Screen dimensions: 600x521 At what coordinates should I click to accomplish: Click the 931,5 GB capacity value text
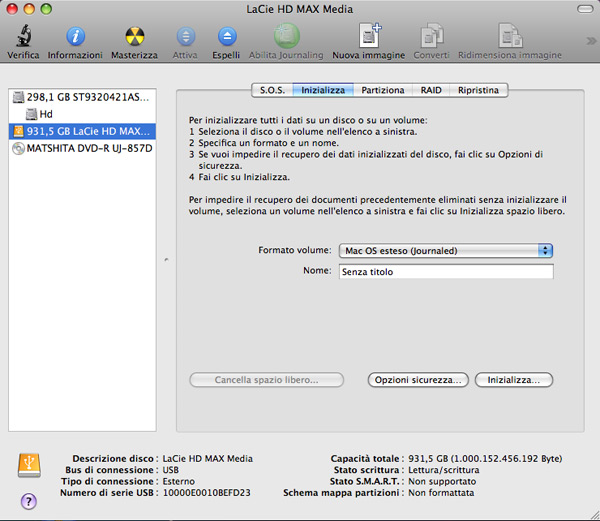pyautogui.click(x=485, y=458)
